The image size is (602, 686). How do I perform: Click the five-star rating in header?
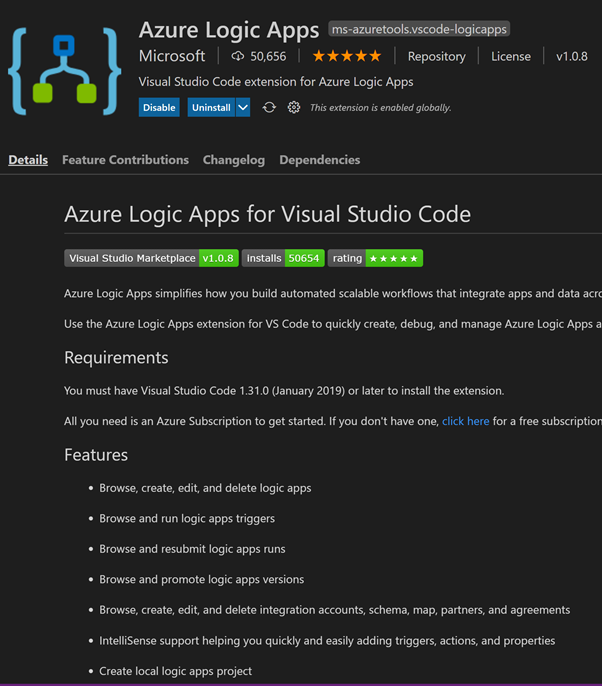(x=347, y=56)
